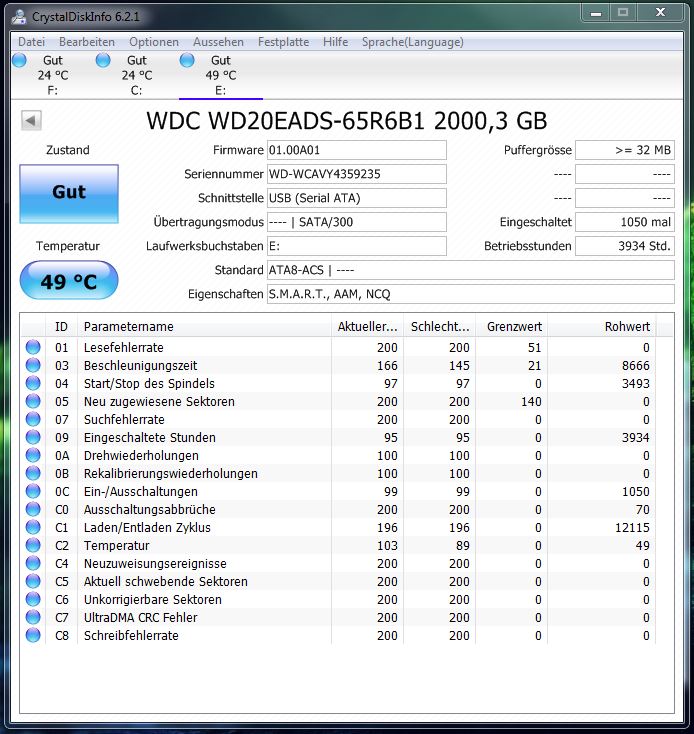Image resolution: width=694 pixels, height=734 pixels.
Task: Select the parameter name UltraDMA CRC Fehler
Action: point(140,617)
